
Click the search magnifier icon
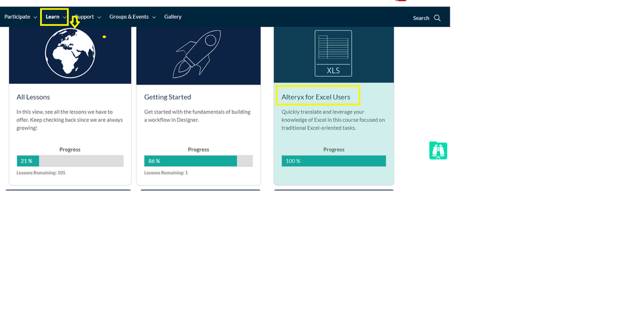coord(437,18)
